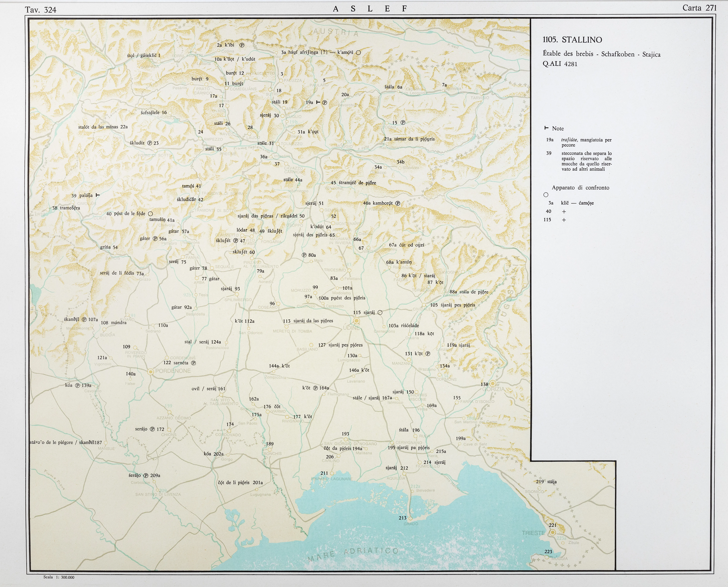Click the note marker beside 39 paláða
This screenshot has height=587, width=728.
pyautogui.click(x=98, y=195)
